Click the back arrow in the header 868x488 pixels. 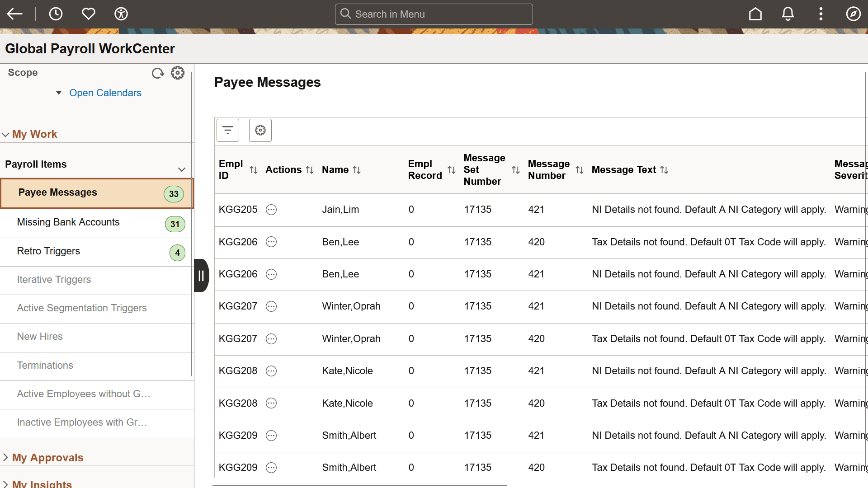coord(14,14)
